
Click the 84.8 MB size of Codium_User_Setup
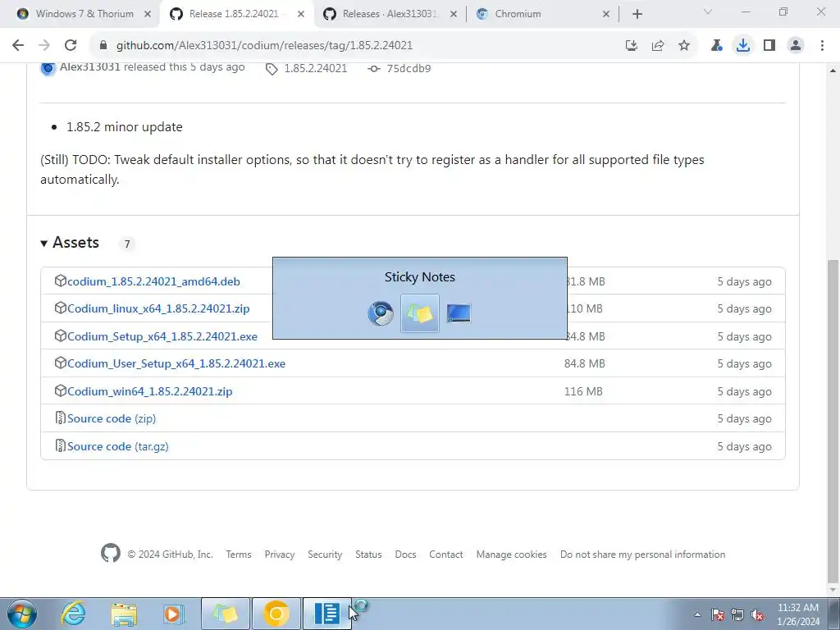coord(584,363)
